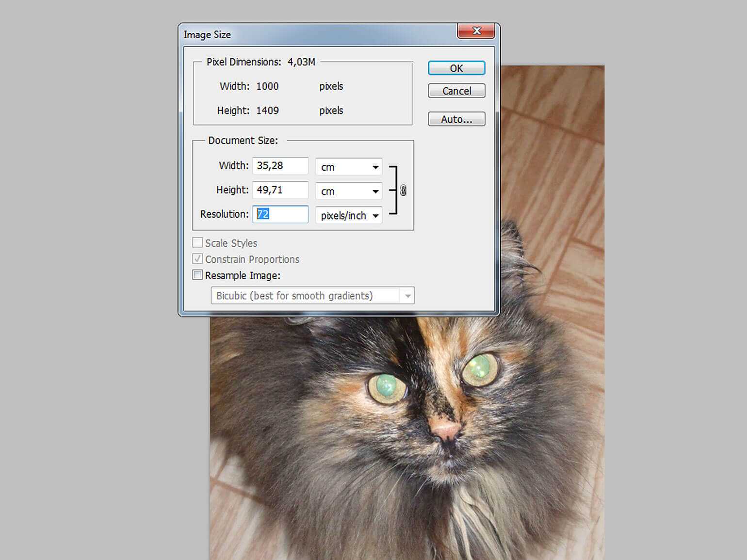
Task: Confirm the image size with OK
Action: tap(456, 68)
